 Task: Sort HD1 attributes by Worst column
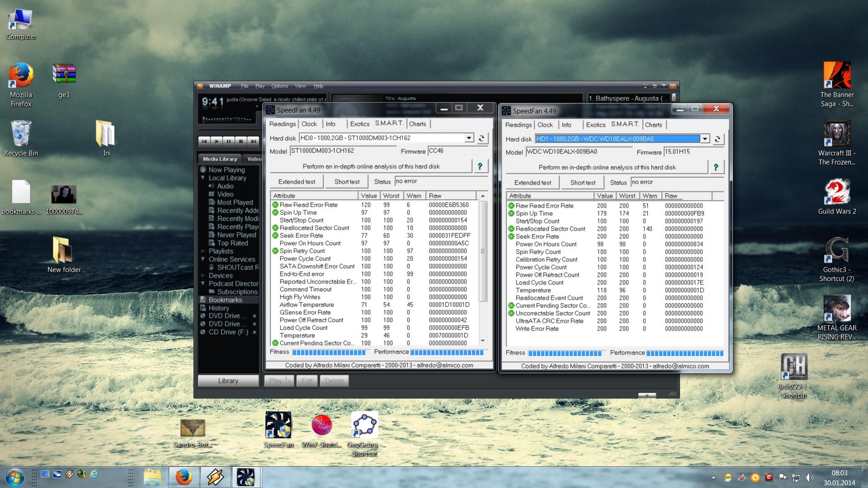point(627,196)
